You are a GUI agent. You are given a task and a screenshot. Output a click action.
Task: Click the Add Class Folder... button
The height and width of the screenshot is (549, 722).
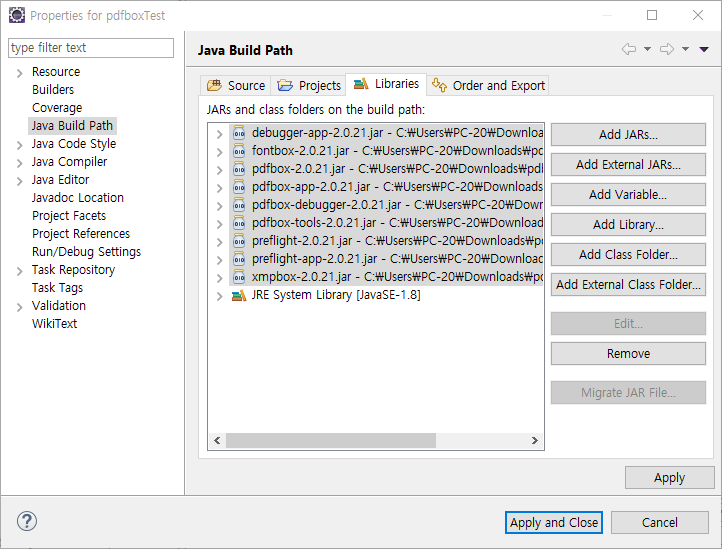point(628,254)
